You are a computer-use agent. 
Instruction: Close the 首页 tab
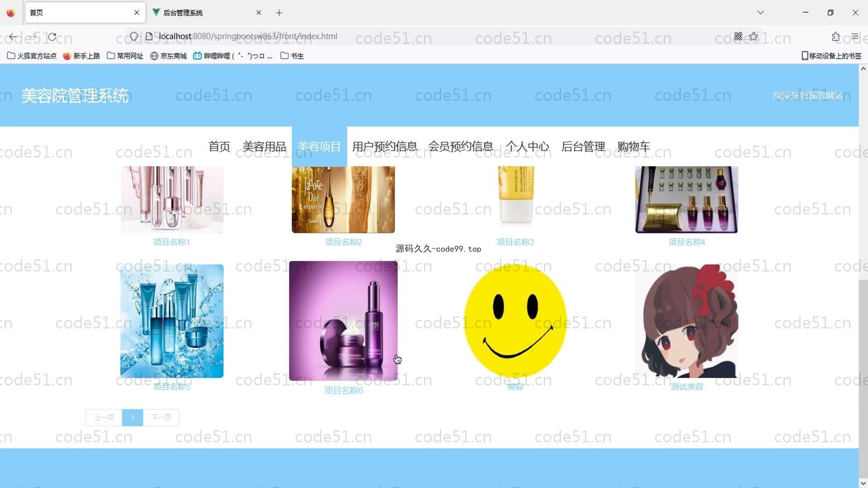click(137, 13)
